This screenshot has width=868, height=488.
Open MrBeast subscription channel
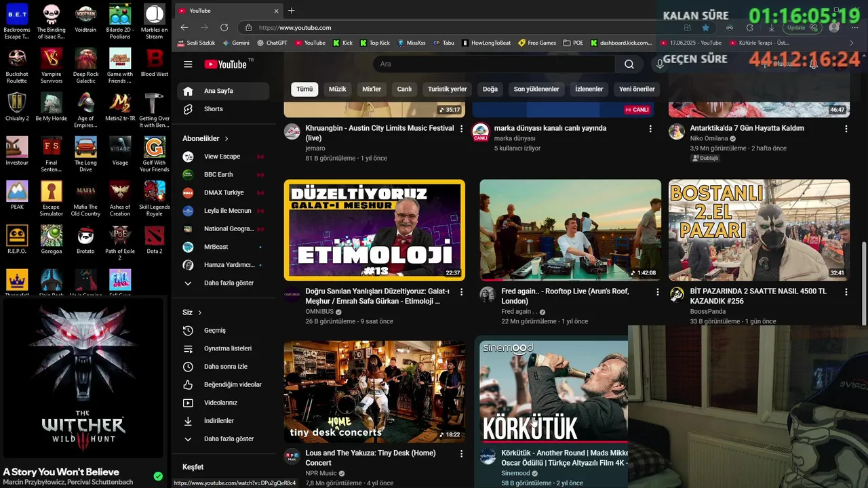[223, 247]
